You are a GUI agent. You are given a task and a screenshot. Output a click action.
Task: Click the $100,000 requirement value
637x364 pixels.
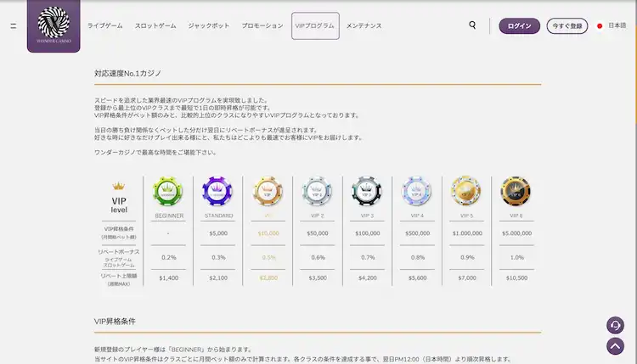pyautogui.click(x=367, y=233)
